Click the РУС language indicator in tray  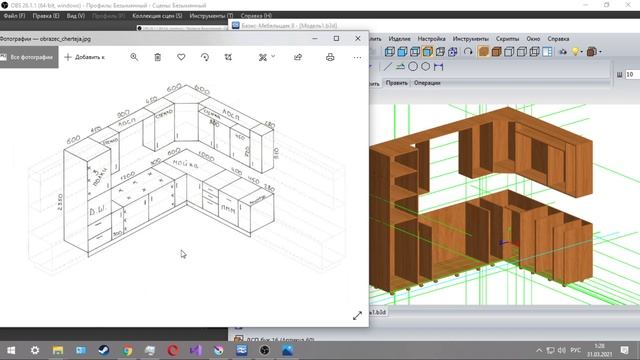pos(576,350)
